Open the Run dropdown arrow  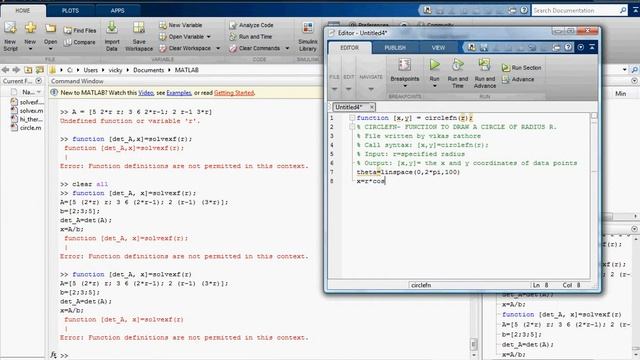pos(435,86)
